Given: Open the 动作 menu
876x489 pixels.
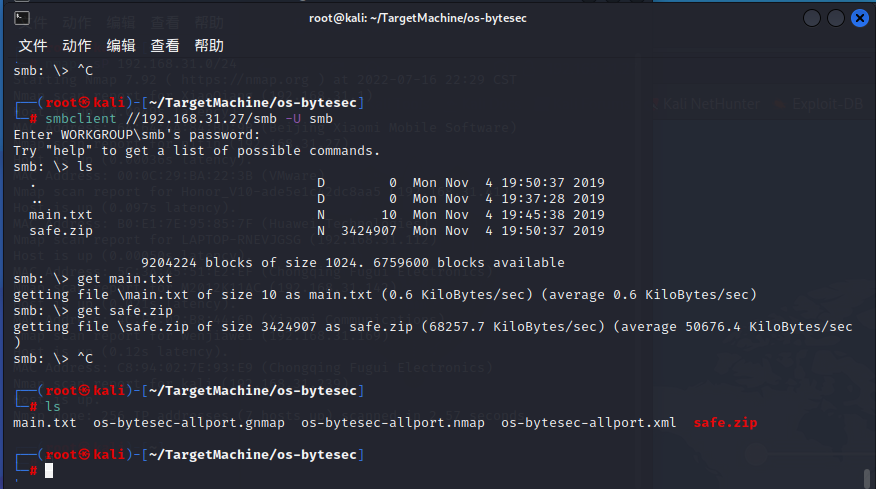Looking at the screenshot, I should pyautogui.click(x=77, y=46).
